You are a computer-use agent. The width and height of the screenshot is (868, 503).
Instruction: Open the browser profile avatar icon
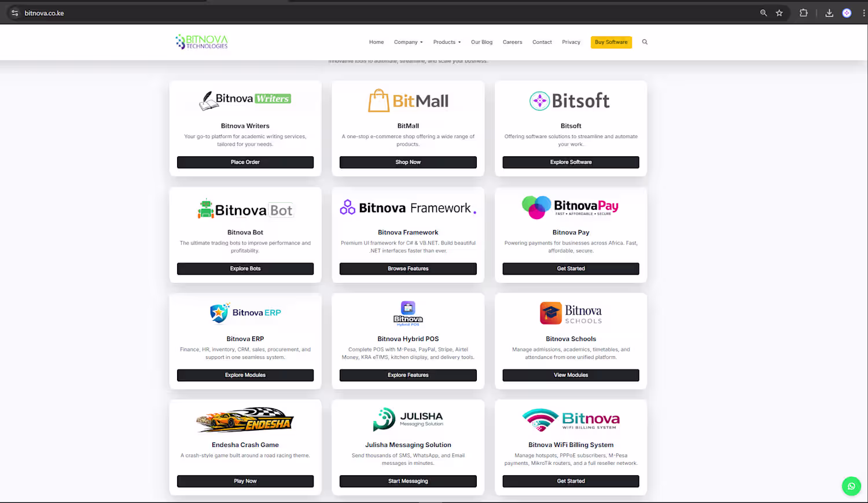tap(847, 13)
